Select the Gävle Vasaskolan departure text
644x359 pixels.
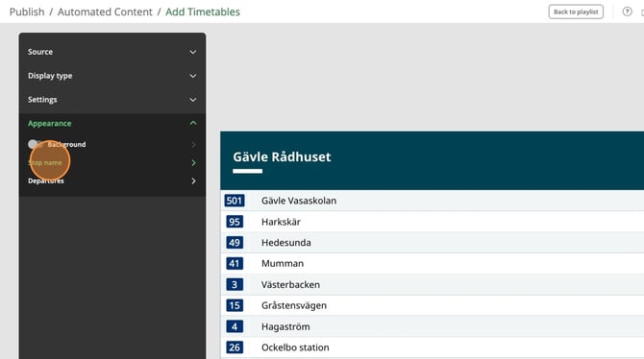point(299,201)
